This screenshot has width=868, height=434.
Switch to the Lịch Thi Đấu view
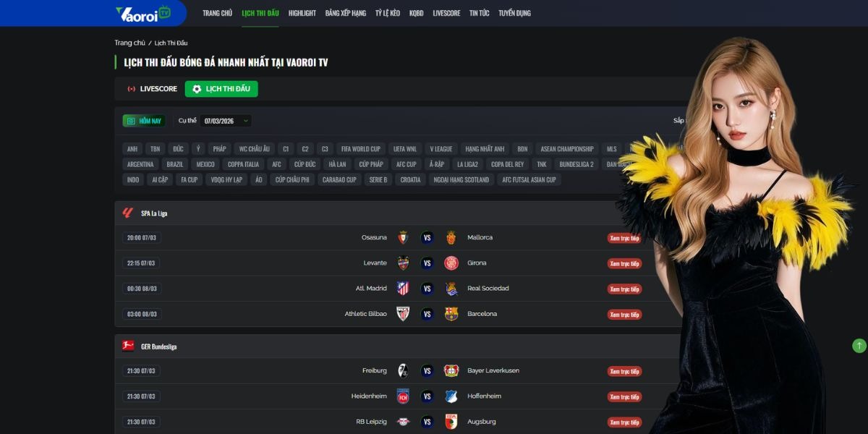point(221,89)
